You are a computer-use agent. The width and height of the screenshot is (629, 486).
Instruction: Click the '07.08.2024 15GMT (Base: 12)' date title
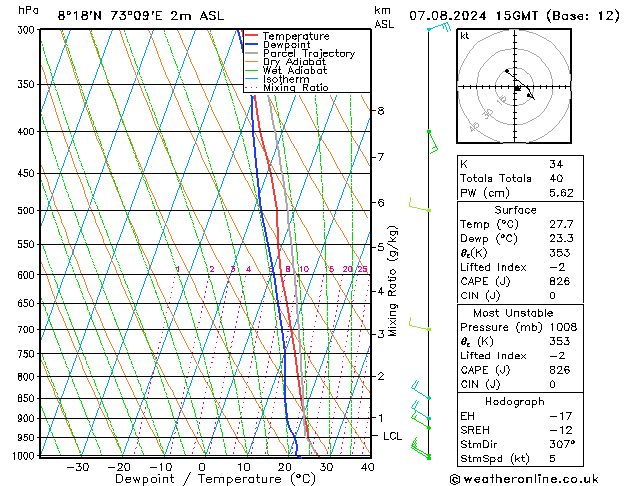(514, 16)
